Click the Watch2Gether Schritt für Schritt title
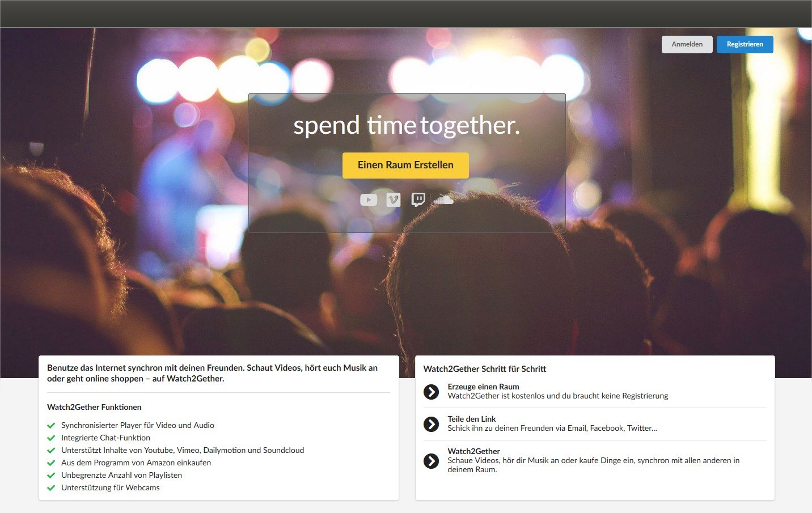 (485, 369)
